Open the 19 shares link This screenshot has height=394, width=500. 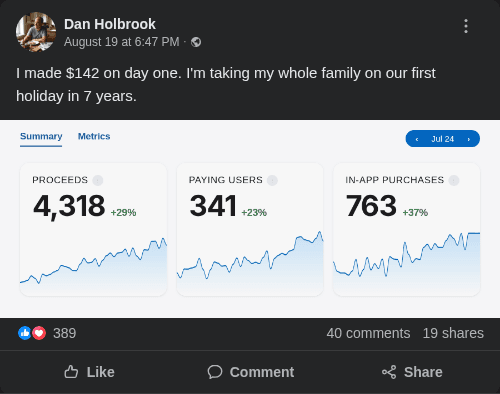coord(453,333)
